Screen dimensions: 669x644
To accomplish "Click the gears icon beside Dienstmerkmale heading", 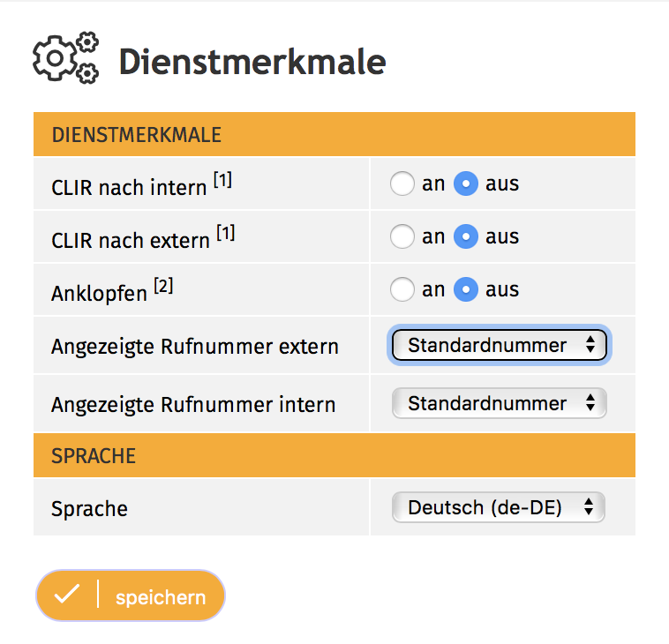I will coord(65,58).
